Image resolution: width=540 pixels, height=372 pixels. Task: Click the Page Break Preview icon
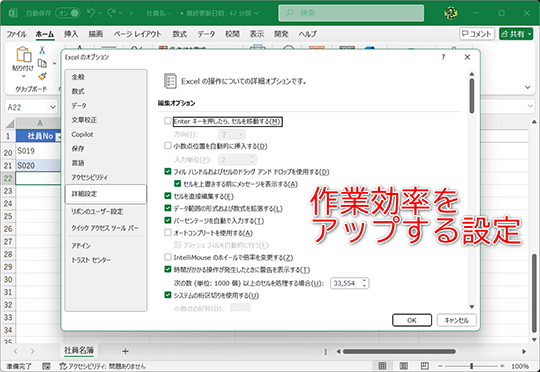[425, 365]
